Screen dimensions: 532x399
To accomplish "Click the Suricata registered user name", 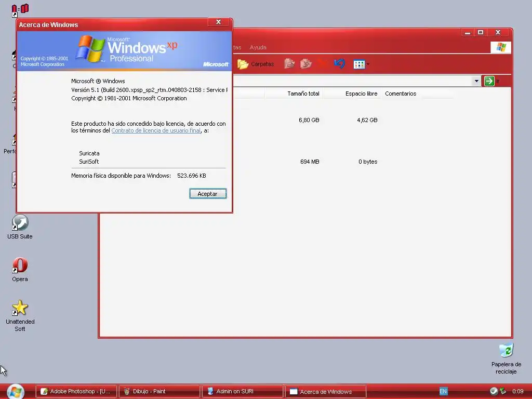I will click(x=89, y=153).
